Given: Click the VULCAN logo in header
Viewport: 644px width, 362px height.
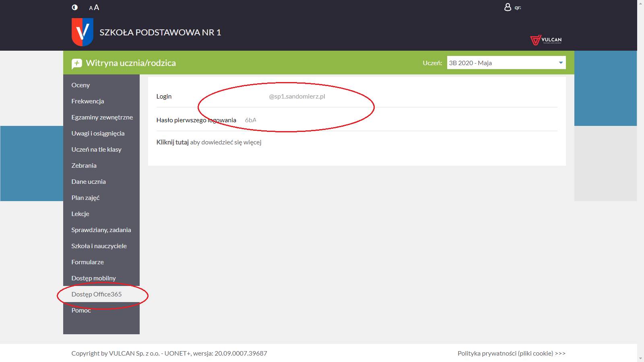Looking at the screenshot, I should (546, 40).
